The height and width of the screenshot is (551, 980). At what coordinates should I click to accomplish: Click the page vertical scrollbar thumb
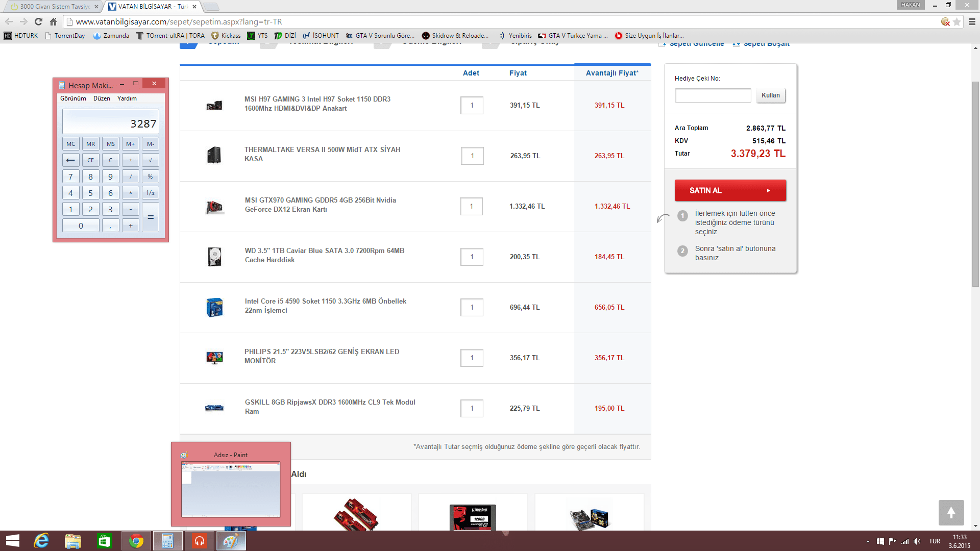coord(975,184)
